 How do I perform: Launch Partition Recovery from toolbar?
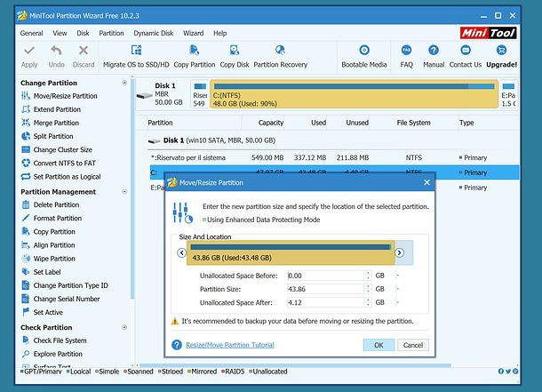point(280,51)
